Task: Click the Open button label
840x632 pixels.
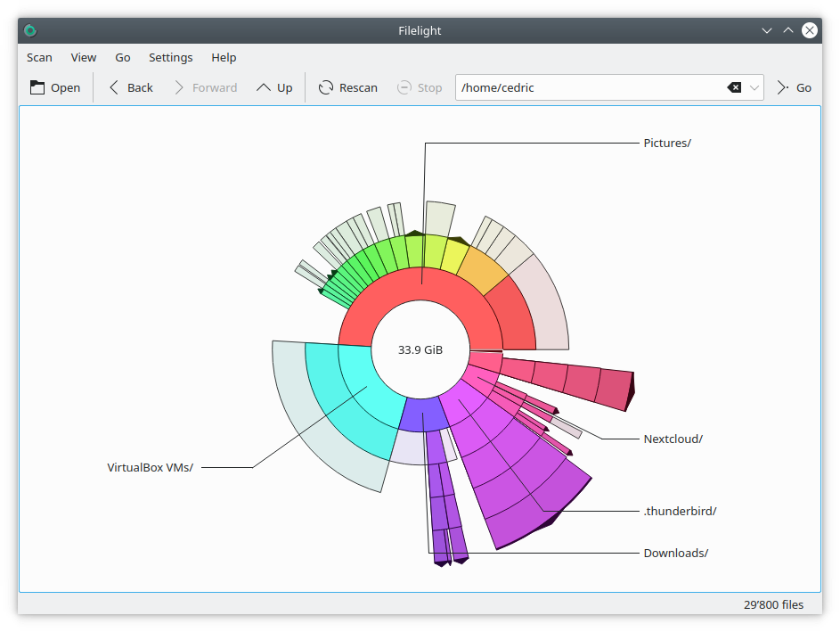Action: coord(65,88)
